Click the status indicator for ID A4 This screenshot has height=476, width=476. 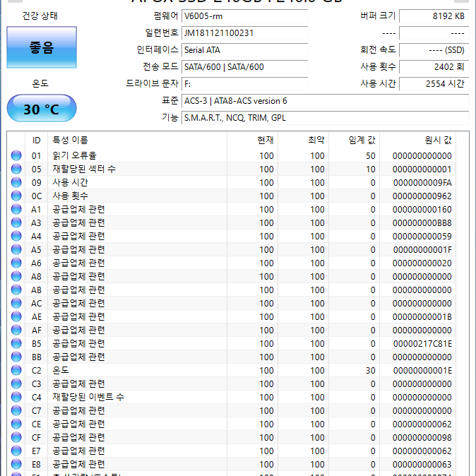pos(16,236)
